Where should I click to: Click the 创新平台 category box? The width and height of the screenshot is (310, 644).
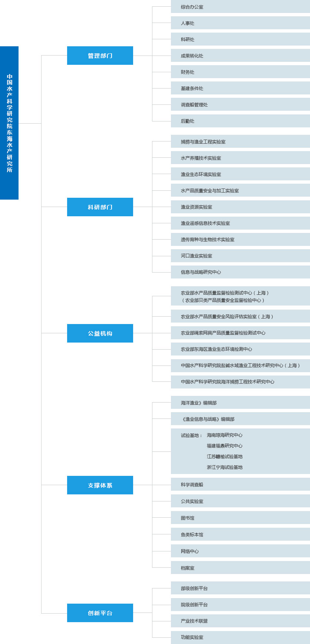[x=100, y=613]
